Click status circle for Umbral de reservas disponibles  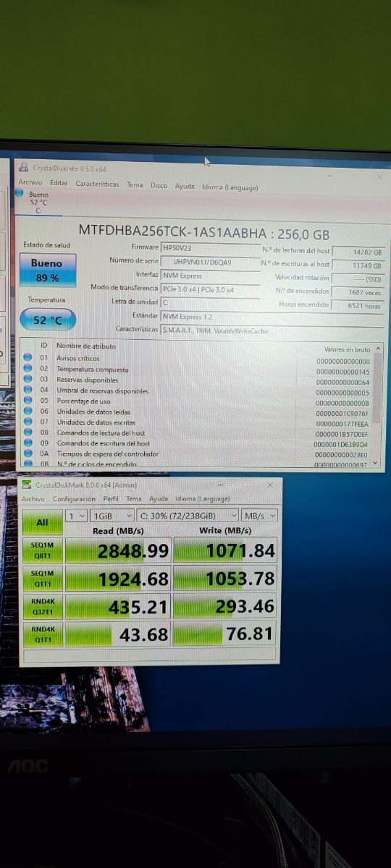point(28,389)
